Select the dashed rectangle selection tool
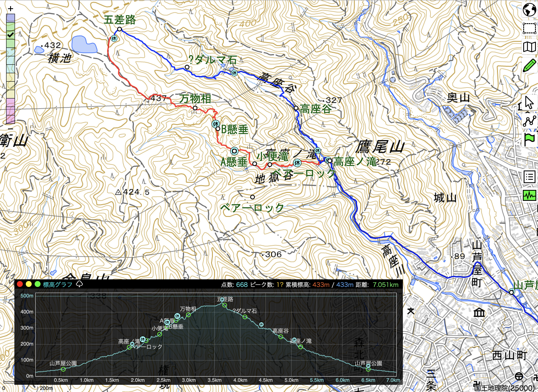Viewport: 538px width, 392px height. tap(529, 28)
